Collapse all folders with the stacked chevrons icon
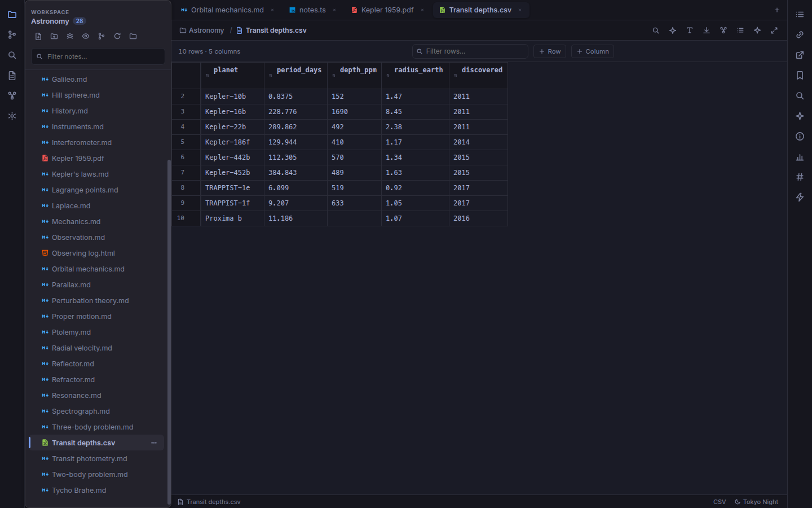 pos(70,36)
